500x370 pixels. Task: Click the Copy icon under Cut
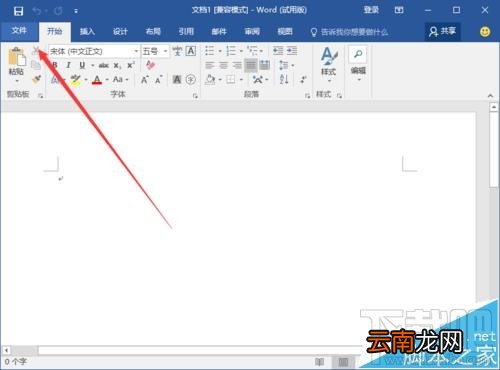[x=36, y=65]
